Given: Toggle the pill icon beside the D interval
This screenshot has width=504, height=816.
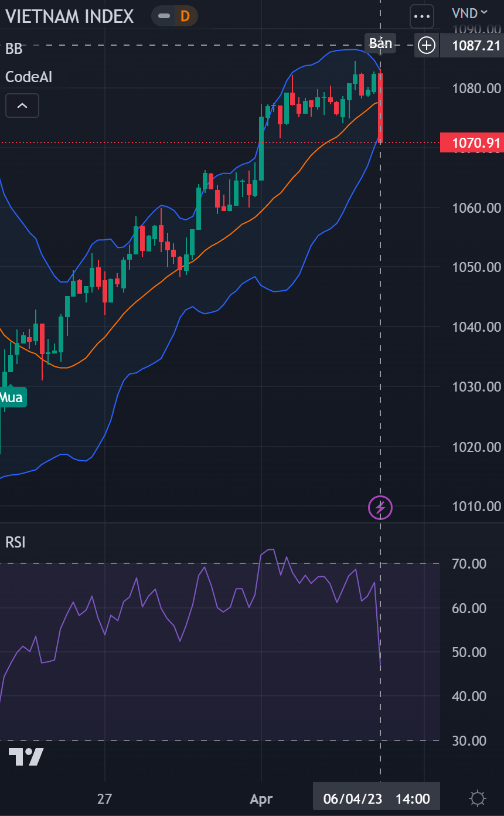Looking at the screenshot, I should (x=165, y=16).
